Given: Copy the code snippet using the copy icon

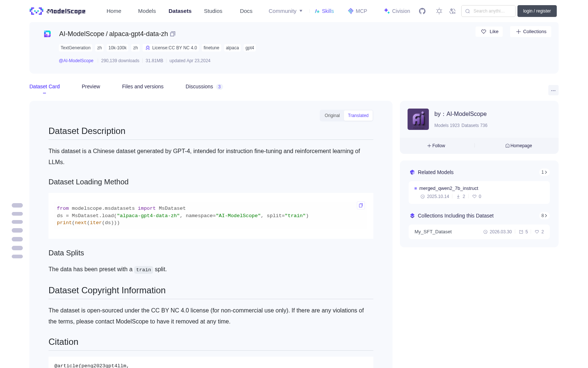Looking at the screenshot, I should coord(361,205).
